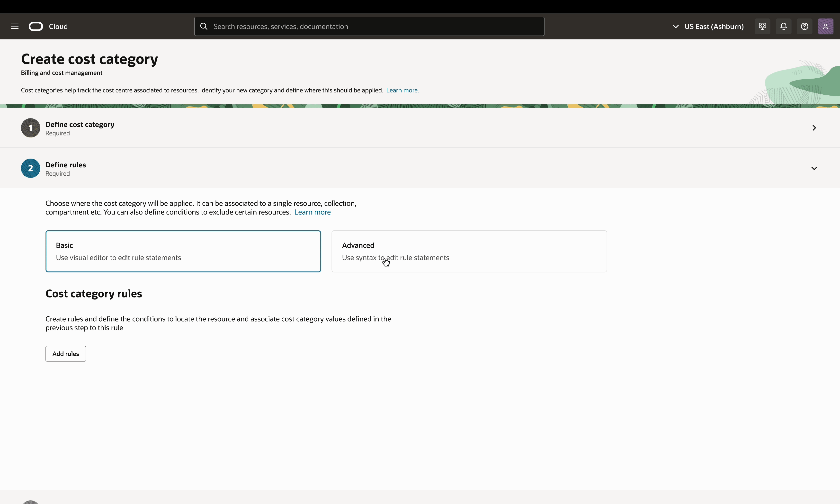This screenshot has width=840, height=504.
Task: Click the Define cost category step title
Action: [x=80, y=125]
